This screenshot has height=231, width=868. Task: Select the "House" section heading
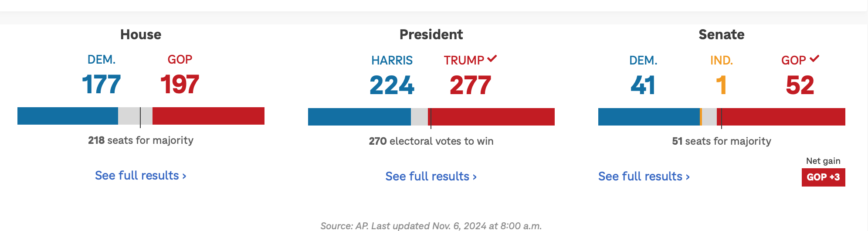(141, 34)
